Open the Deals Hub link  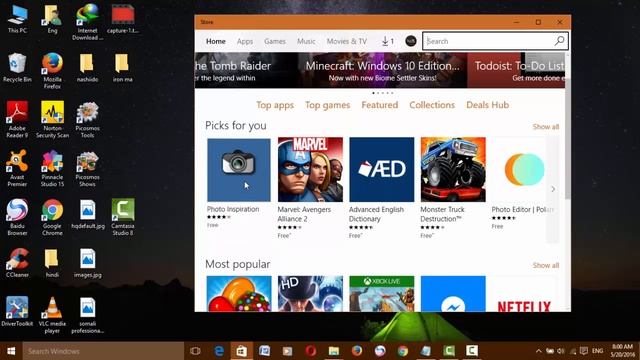pos(487,105)
